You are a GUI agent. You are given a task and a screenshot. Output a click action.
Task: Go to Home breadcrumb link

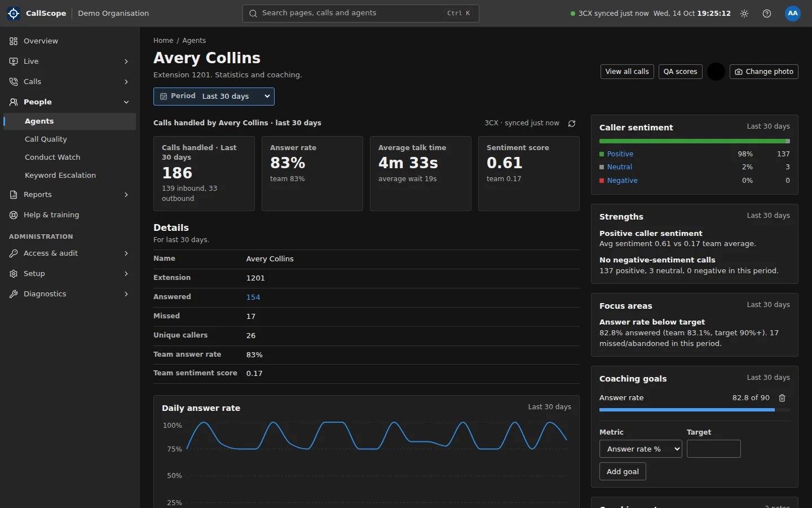164,41
